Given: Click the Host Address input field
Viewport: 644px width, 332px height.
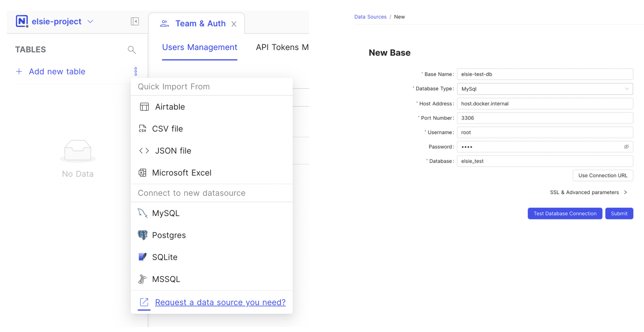Looking at the screenshot, I should 545,104.
